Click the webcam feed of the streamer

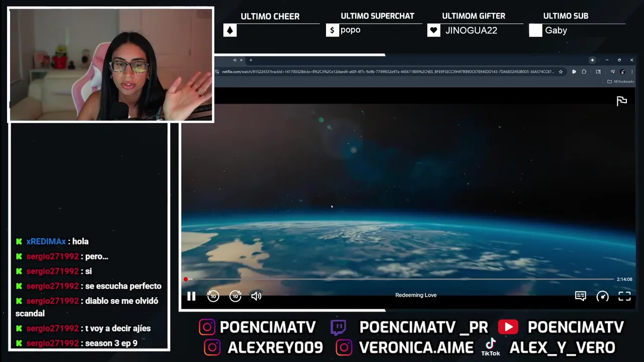click(x=111, y=65)
